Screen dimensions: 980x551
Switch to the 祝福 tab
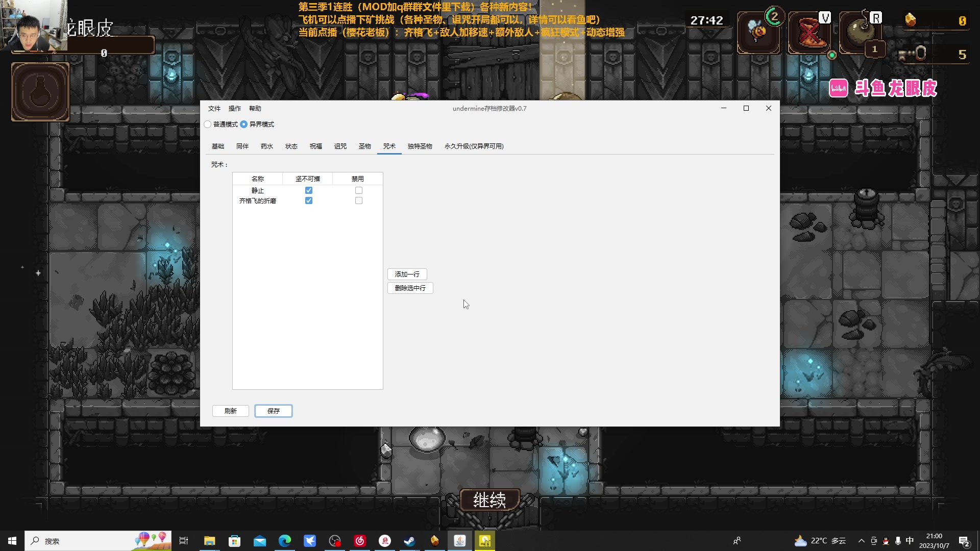(316, 146)
